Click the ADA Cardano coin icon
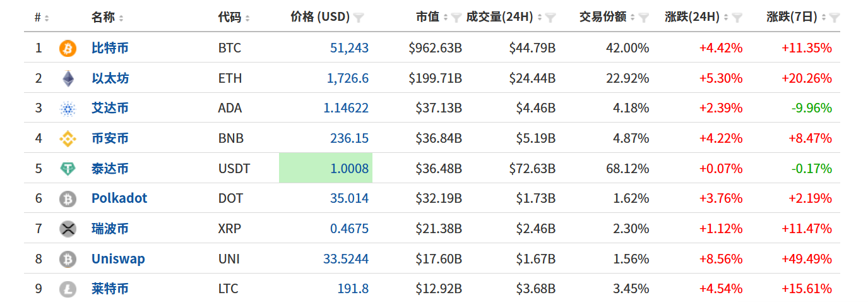The width and height of the screenshot is (868, 302). pyautogui.click(x=68, y=109)
